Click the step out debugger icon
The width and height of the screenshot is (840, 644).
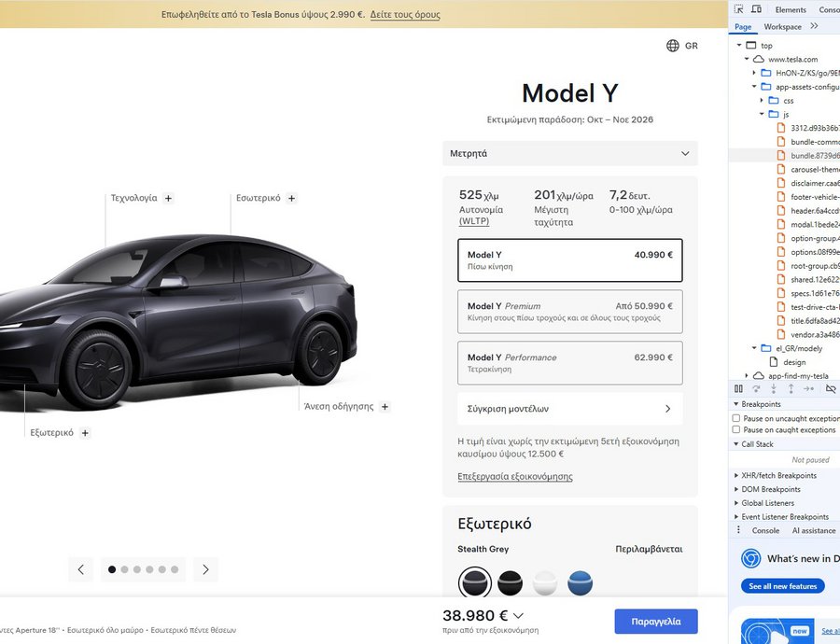tap(791, 389)
